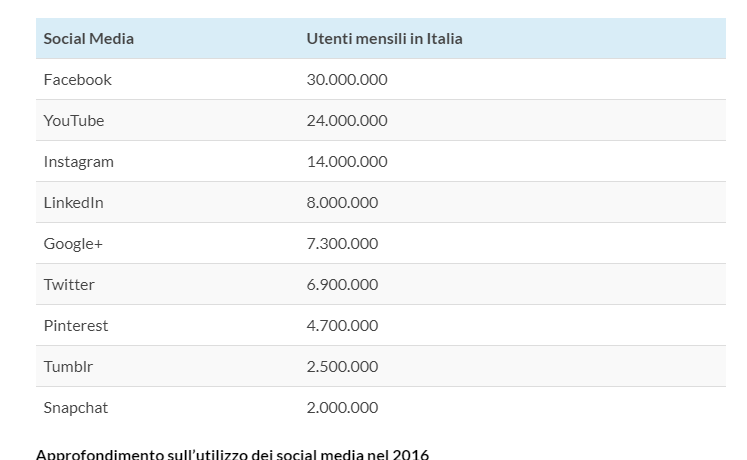Click the Social Media column header

point(89,39)
